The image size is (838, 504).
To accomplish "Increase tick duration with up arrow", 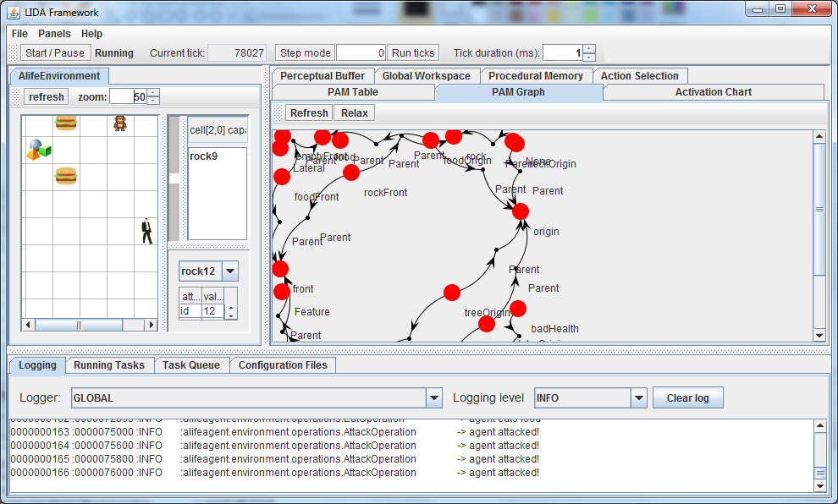I will 589,48.
